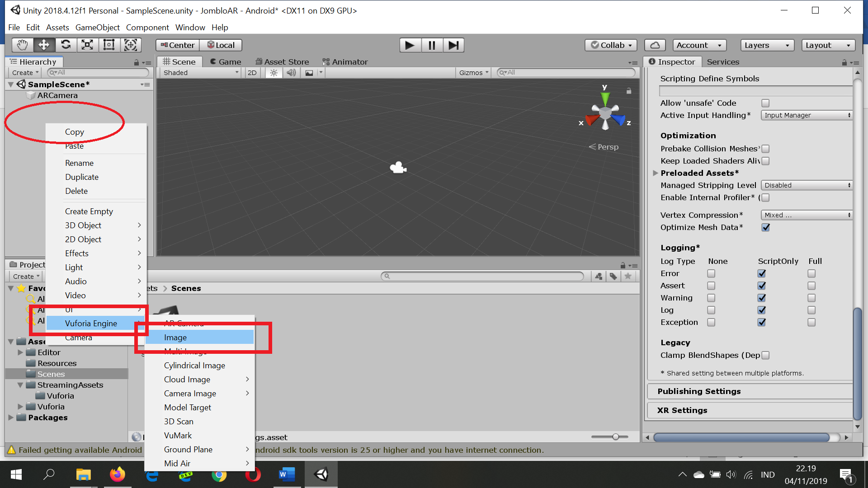Screen dimensions: 868x488
Task: Select the Move tool
Action: tap(44, 45)
